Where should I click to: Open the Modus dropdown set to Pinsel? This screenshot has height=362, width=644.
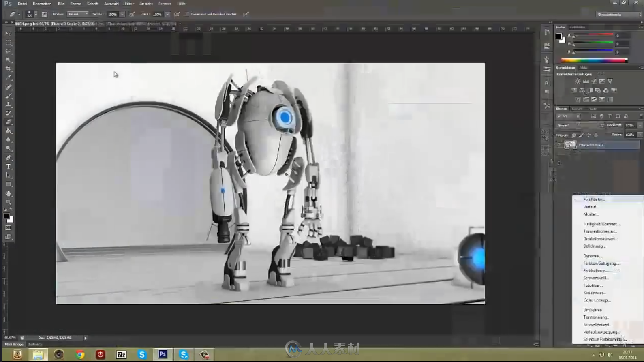coord(78,14)
